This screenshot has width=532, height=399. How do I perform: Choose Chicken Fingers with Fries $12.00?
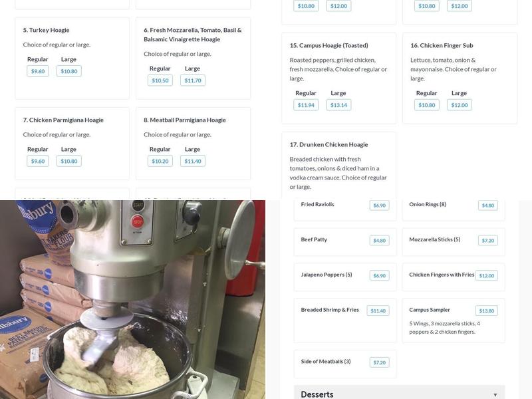(487, 276)
